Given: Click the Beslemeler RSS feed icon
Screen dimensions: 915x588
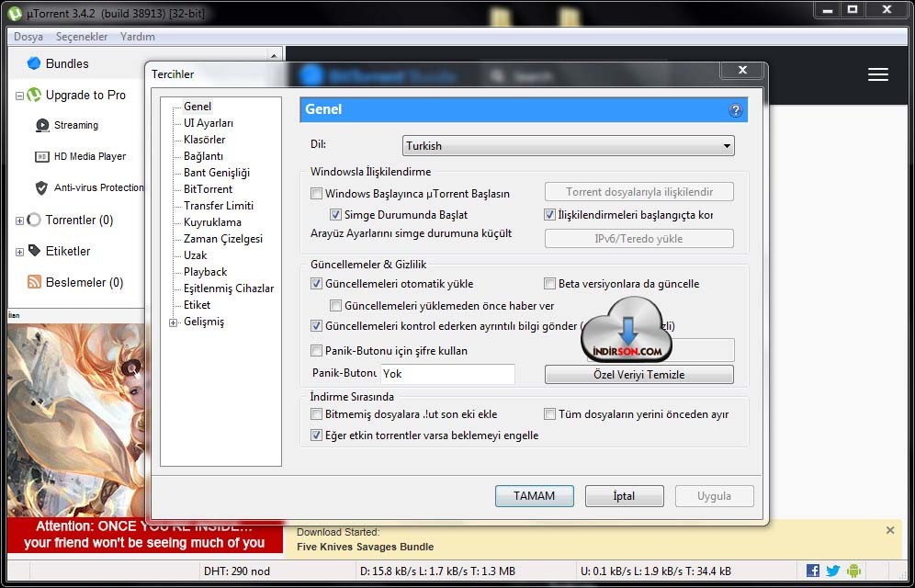Looking at the screenshot, I should [x=34, y=282].
